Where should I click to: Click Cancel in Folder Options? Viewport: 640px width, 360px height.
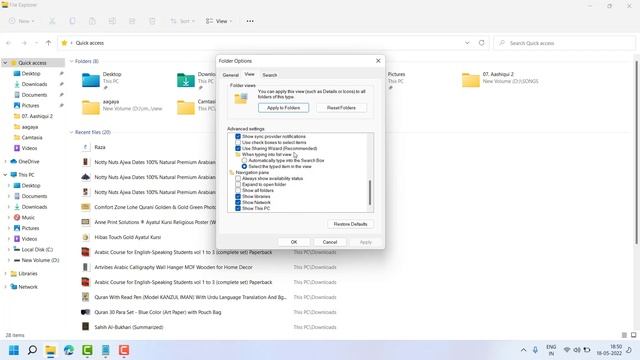tap(330, 242)
